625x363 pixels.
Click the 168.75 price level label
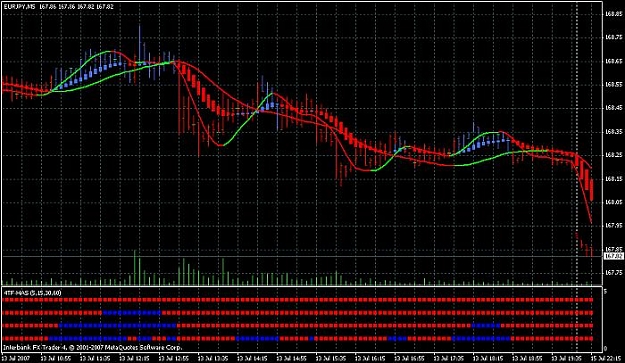(x=613, y=37)
